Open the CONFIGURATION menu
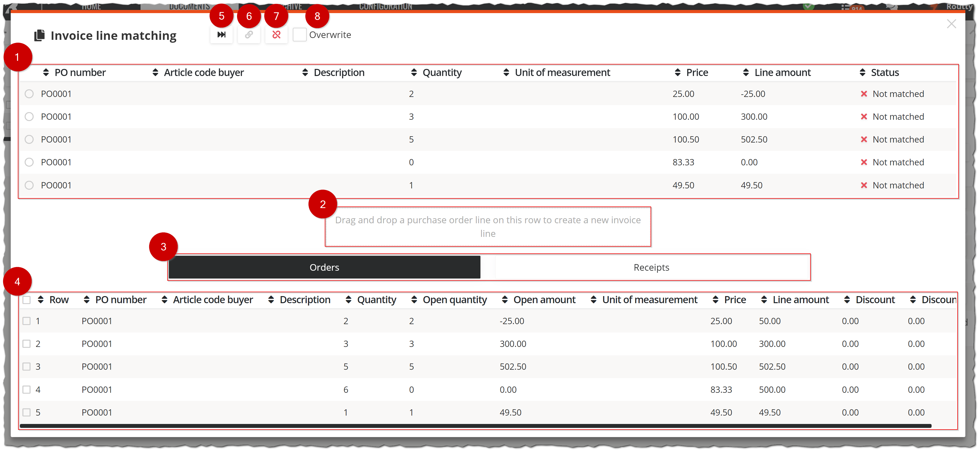 [385, 6]
